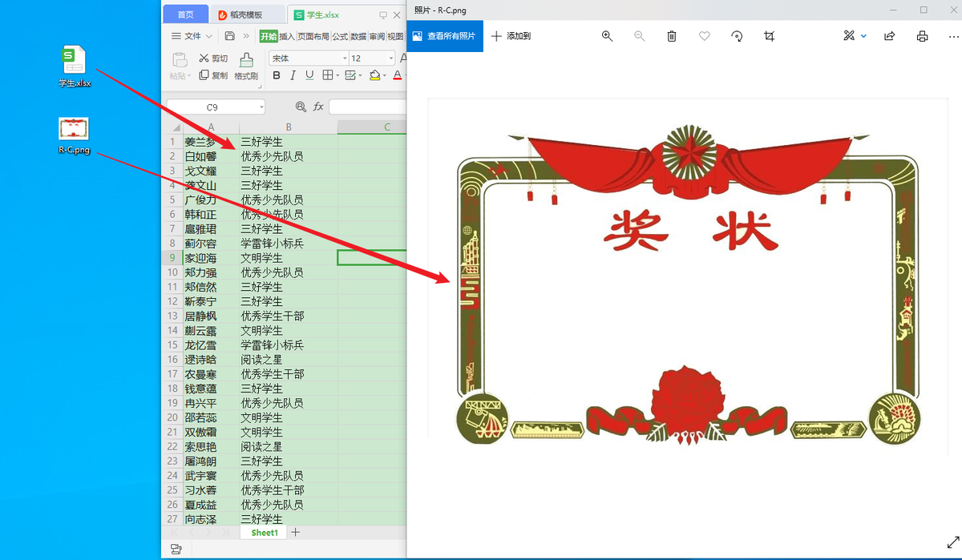
Task: Print the photo using printer icon
Action: [x=922, y=36]
